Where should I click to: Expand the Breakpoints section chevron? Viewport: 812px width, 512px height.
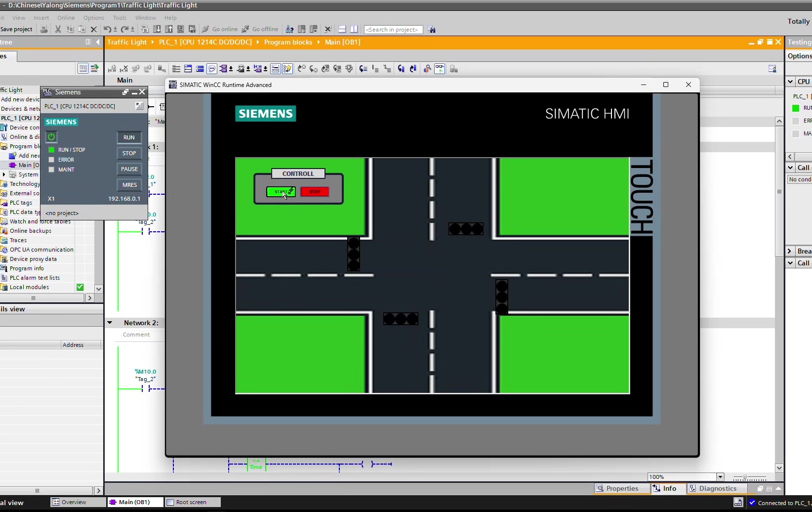(790, 251)
